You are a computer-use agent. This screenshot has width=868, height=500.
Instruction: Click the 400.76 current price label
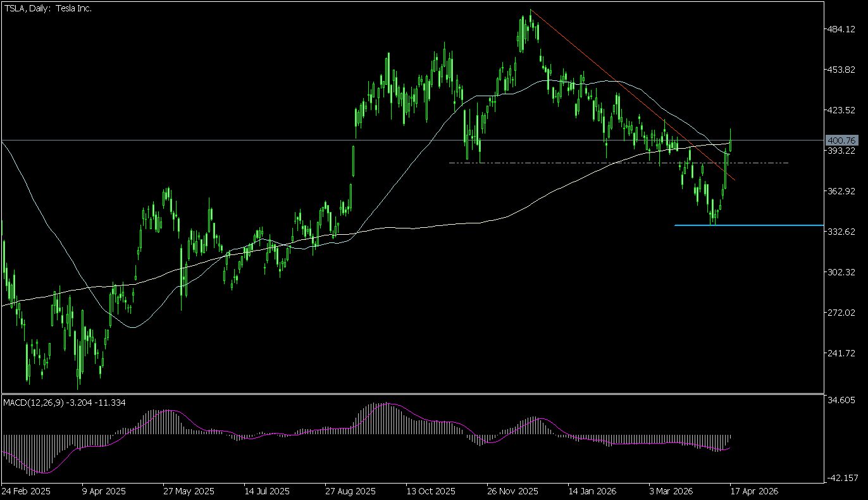pos(841,140)
